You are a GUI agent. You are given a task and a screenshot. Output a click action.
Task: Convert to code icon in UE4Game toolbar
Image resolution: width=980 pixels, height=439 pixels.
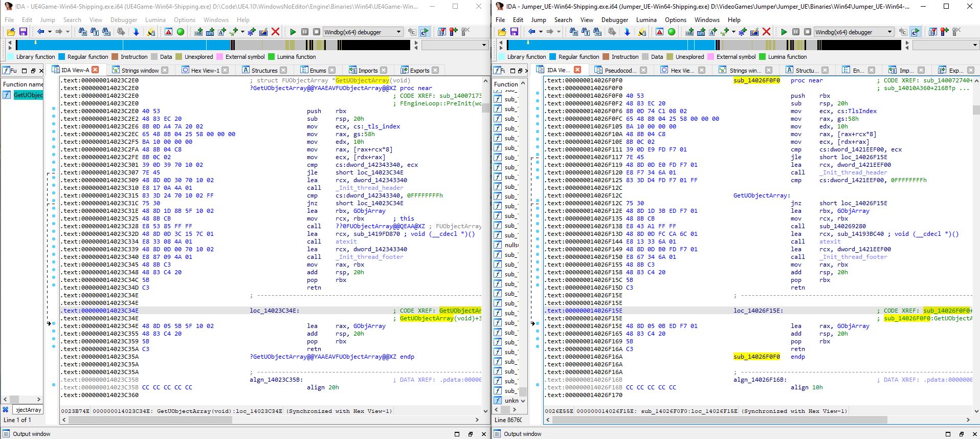tap(198, 32)
